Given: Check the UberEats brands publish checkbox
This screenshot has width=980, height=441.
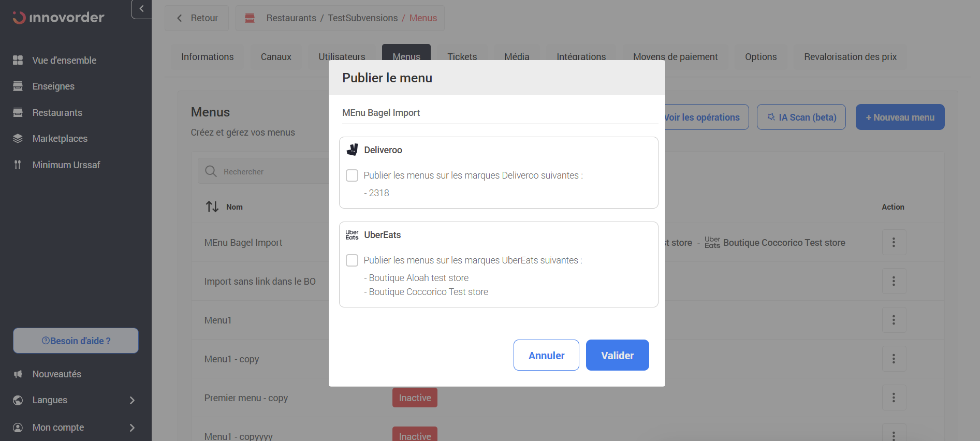Looking at the screenshot, I should point(352,260).
